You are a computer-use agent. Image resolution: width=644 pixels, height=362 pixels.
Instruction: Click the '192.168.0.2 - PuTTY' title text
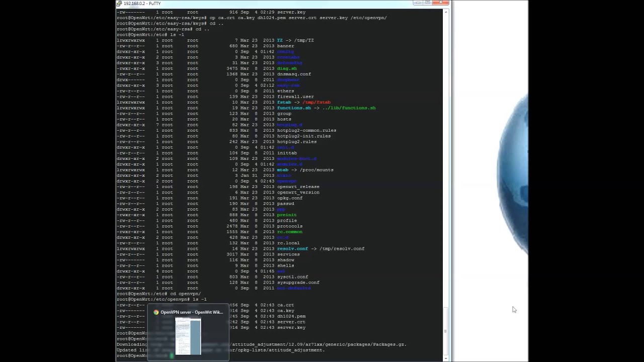142,4
